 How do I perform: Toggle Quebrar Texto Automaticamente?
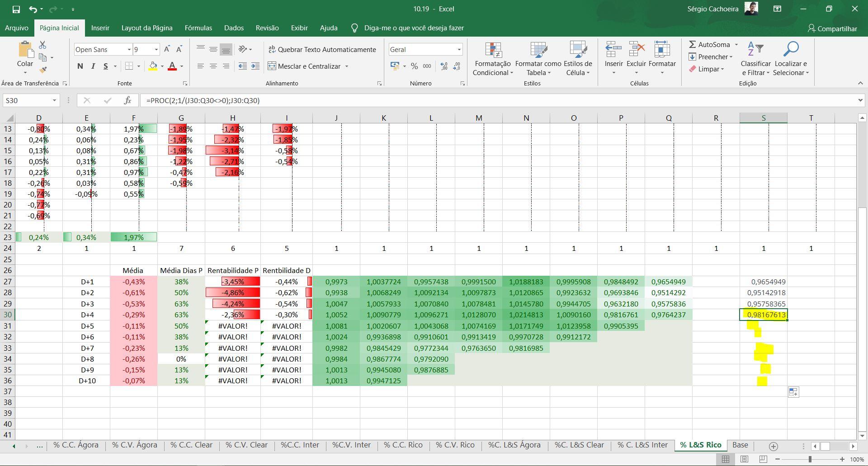pyautogui.click(x=322, y=49)
